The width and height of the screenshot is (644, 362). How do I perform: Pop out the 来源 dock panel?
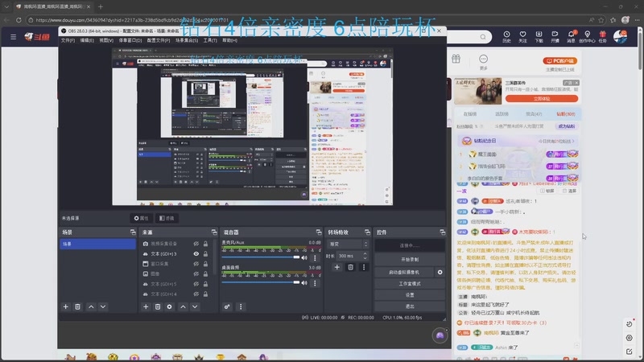pos(214,232)
